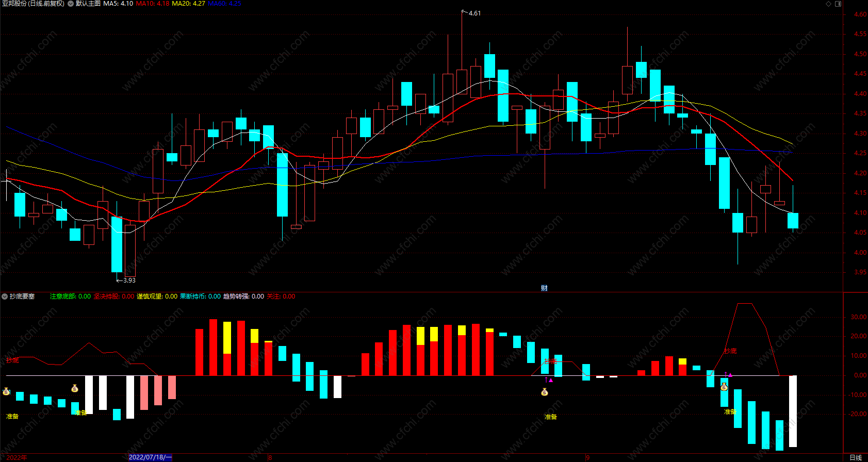Click the 2022/07/18 date marker
Viewport: 868px width, 462px height.
coord(150,457)
